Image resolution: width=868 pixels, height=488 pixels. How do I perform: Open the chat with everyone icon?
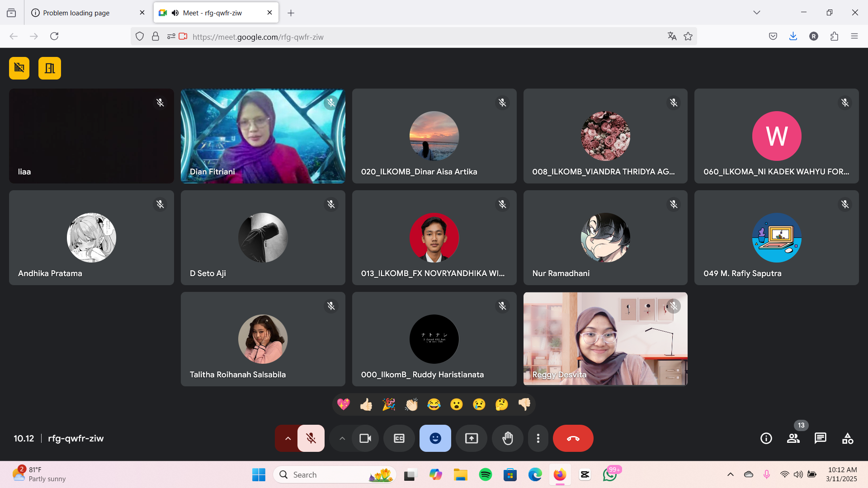click(821, 438)
